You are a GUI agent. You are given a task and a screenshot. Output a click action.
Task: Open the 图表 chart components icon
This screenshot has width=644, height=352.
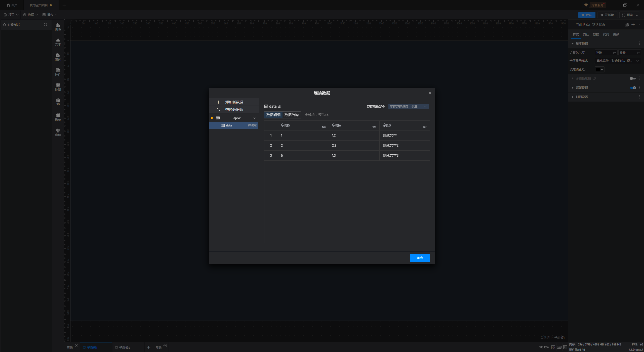58,26
